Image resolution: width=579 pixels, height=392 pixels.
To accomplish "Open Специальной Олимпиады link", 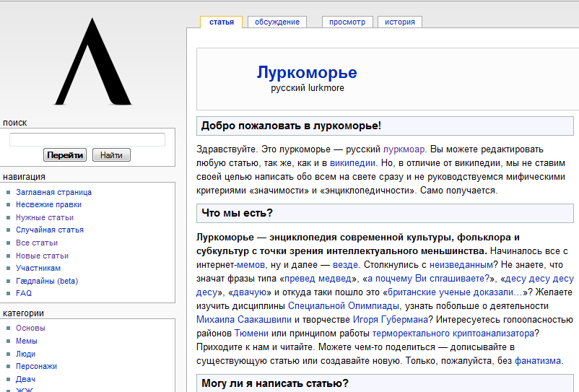I will 344,306.
